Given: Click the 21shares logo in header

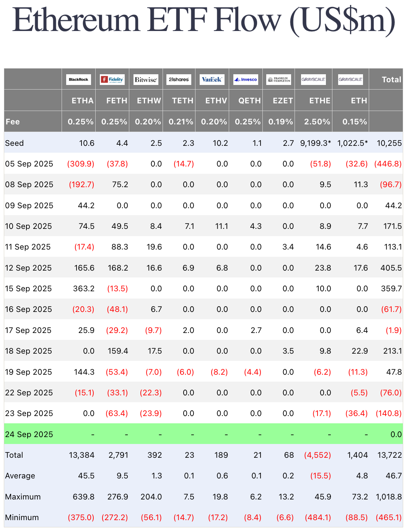Looking at the screenshot, I should 179,80.
